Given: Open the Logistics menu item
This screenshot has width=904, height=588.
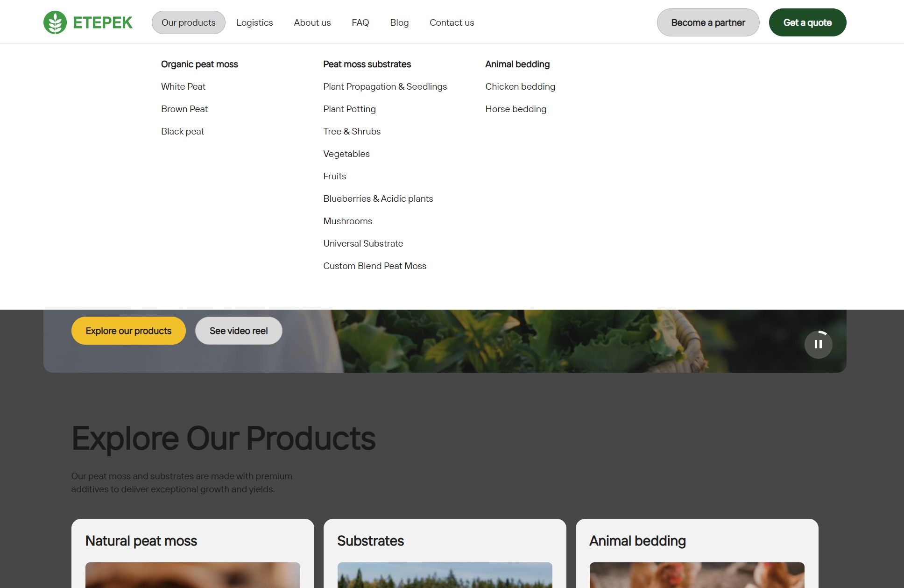Looking at the screenshot, I should [254, 22].
